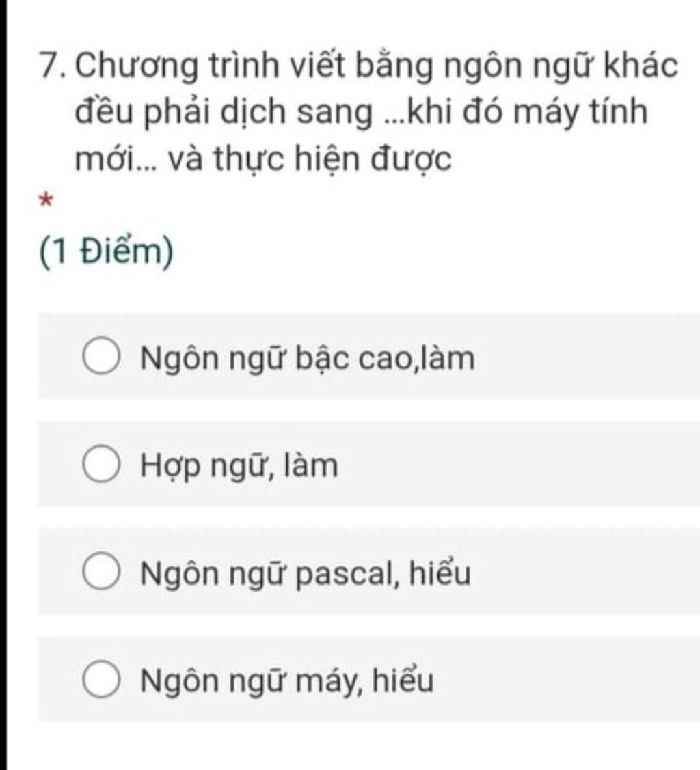Click empty gray area of first answer row
This screenshot has height=770, width=700.
[584, 357]
